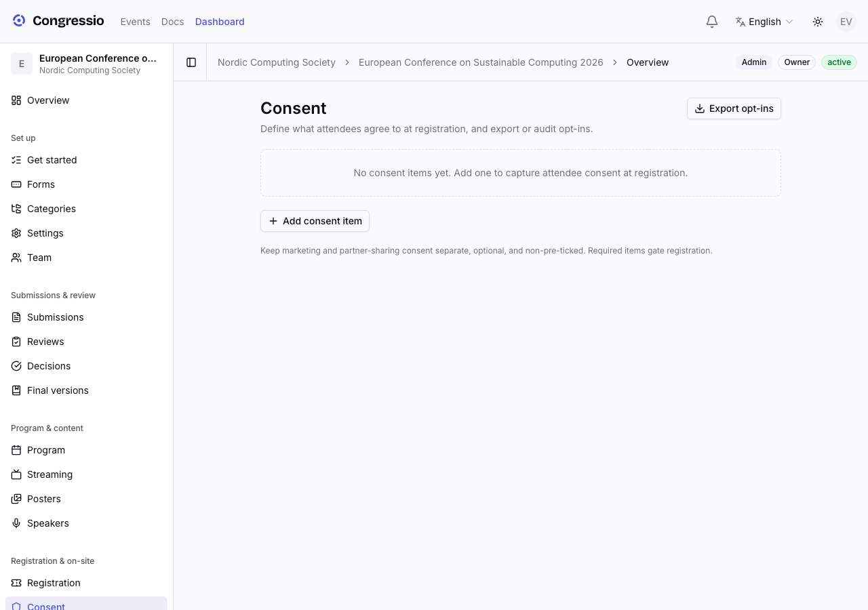The width and height of the screenshot is (868, 610).
Task: Click the Get started checklist icon
Action: click(16, 160)
